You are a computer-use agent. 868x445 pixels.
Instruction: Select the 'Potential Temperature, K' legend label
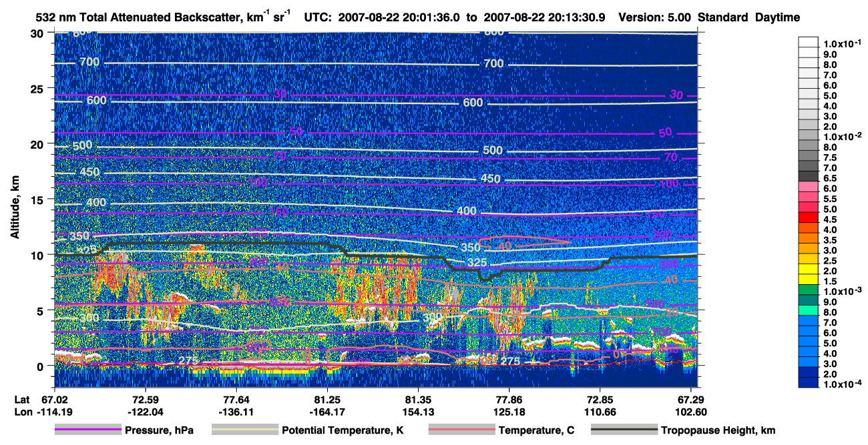[343, 430]
